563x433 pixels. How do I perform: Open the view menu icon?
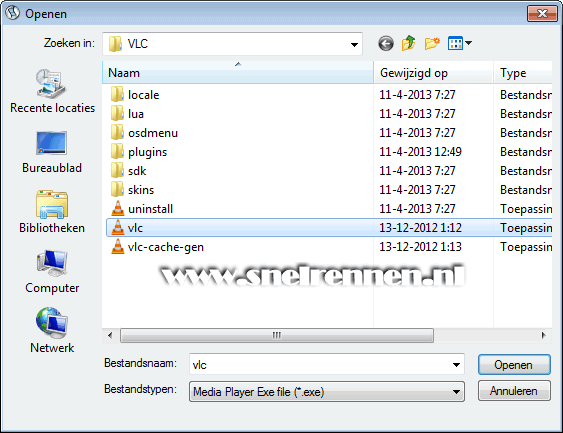pyautogui.click(x=460, y=43)
